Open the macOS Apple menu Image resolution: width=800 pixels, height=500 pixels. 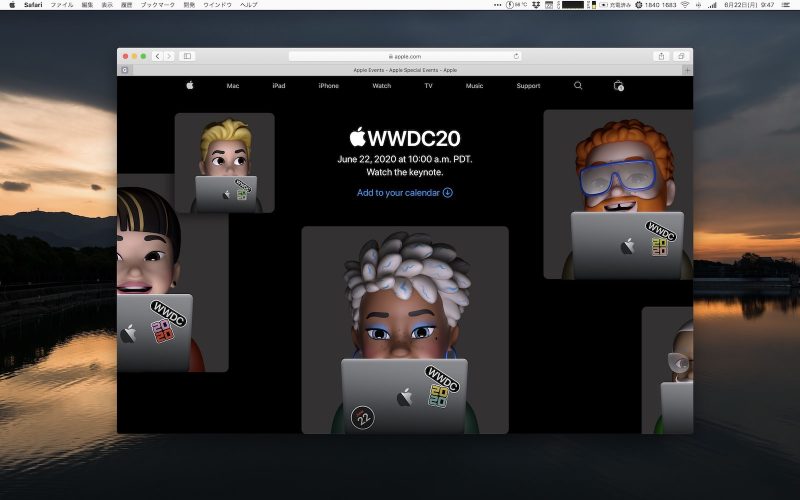[x=12, y=5]
